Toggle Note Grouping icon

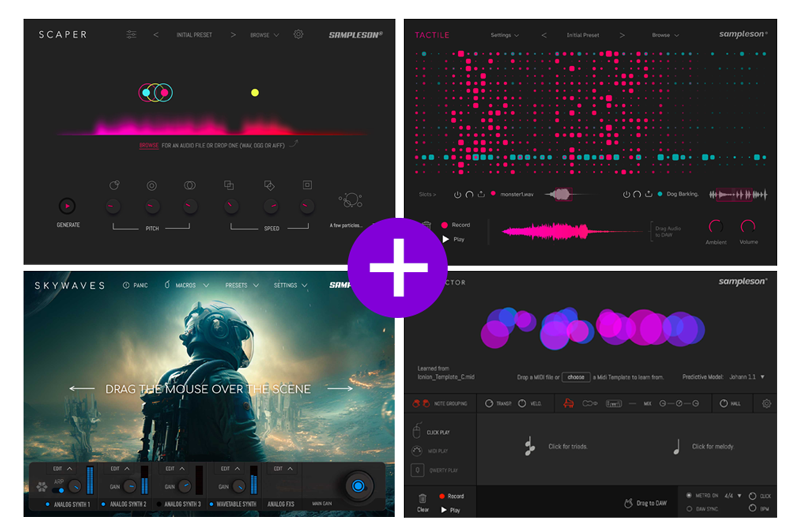(421, 404)
